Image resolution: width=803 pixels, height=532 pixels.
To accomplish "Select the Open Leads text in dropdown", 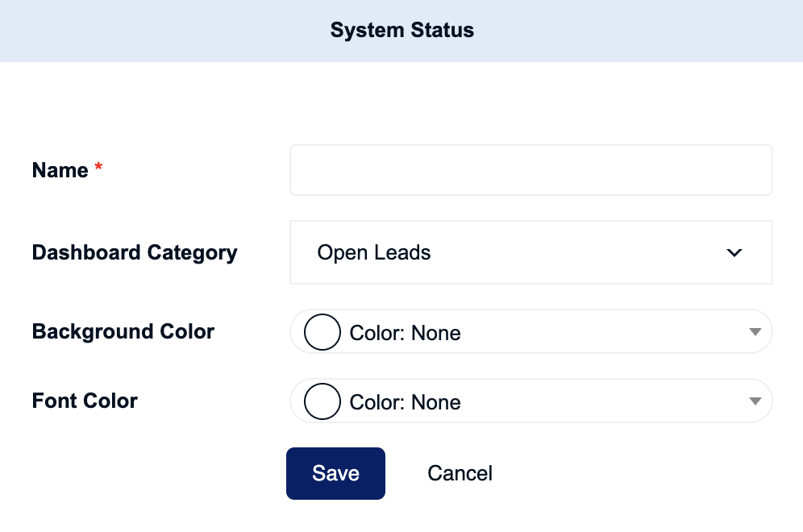I will click(374, 252).
